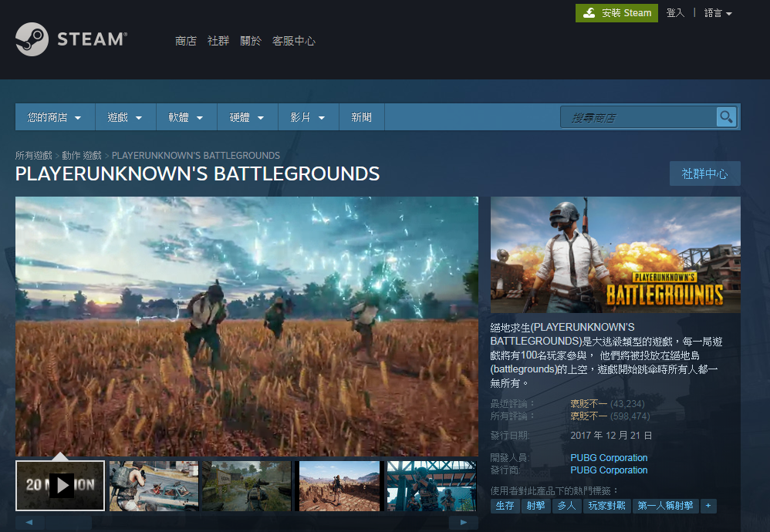Play the trailer using the play overlay icon

pos(59,485)
